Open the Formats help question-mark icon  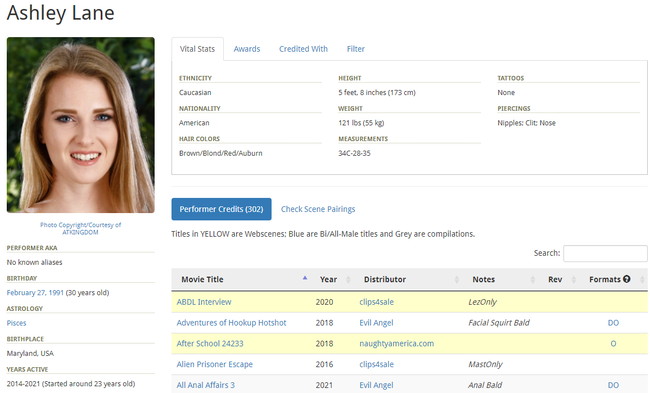point(626,279)
